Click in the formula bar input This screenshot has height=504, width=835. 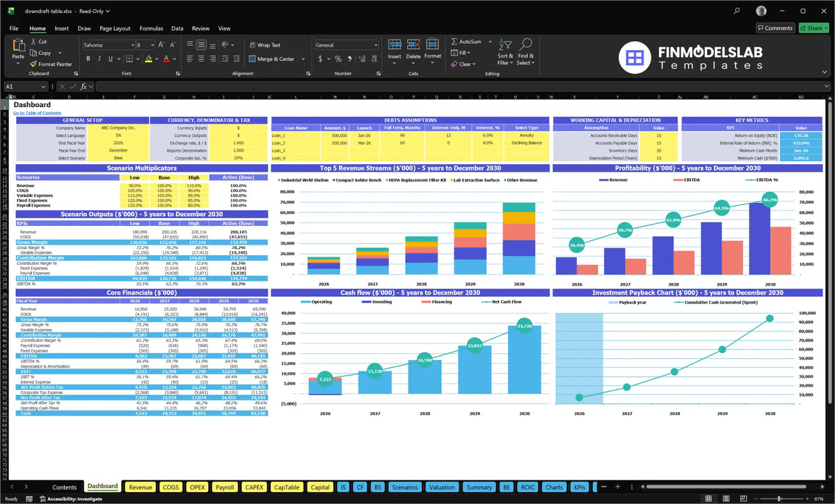tap(463, 87)
